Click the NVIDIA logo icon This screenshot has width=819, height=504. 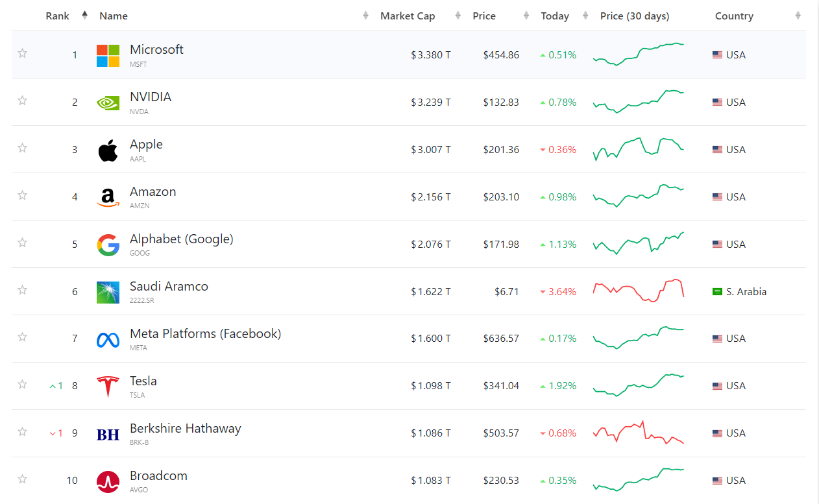point(108,102)
